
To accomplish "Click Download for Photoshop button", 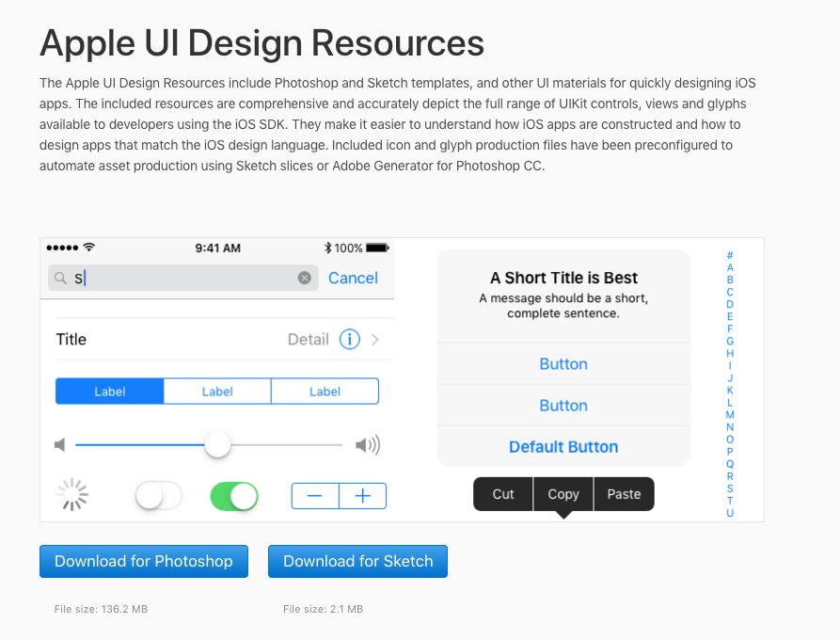I will (144, 561).
